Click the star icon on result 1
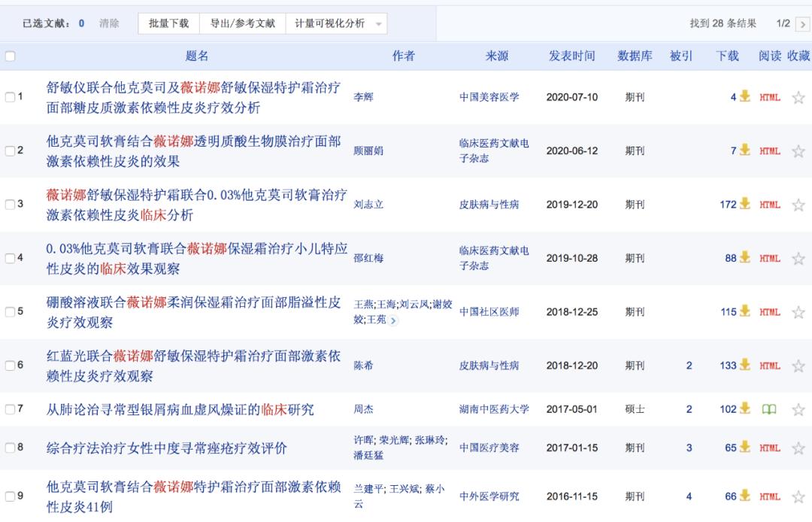 click(798, 96)
